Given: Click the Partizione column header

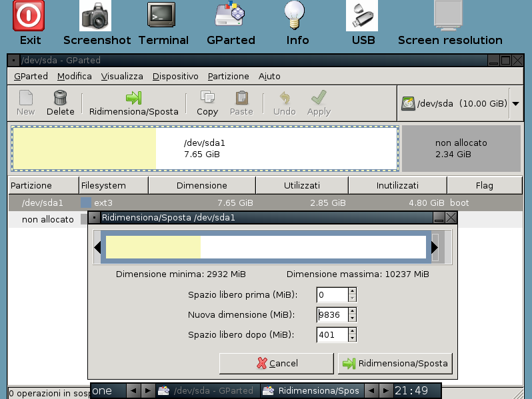Looking at the screenshot, I should coord(44,185).
